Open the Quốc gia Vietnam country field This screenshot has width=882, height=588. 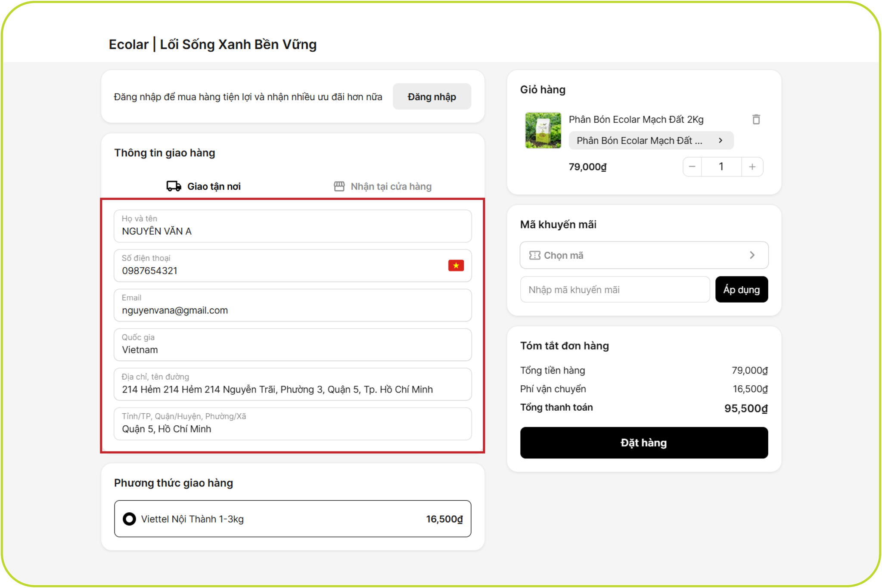[292, 345]
